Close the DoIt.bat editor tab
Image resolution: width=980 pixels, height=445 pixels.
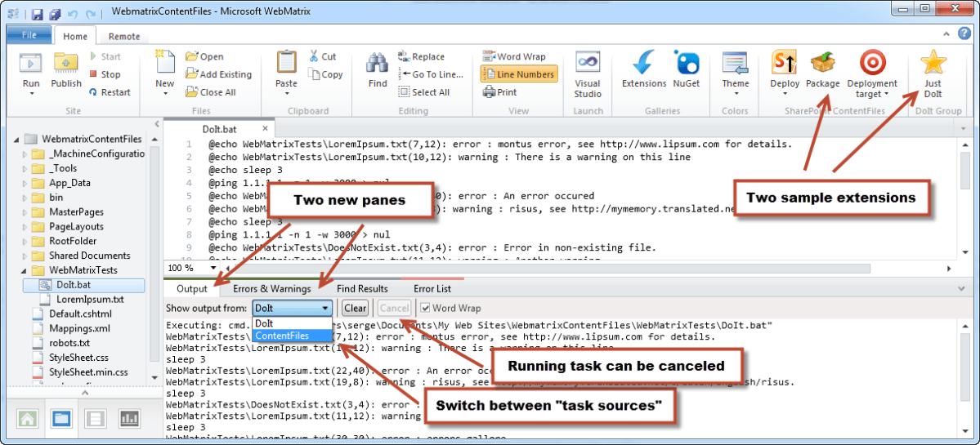click(x=265, y=128)
